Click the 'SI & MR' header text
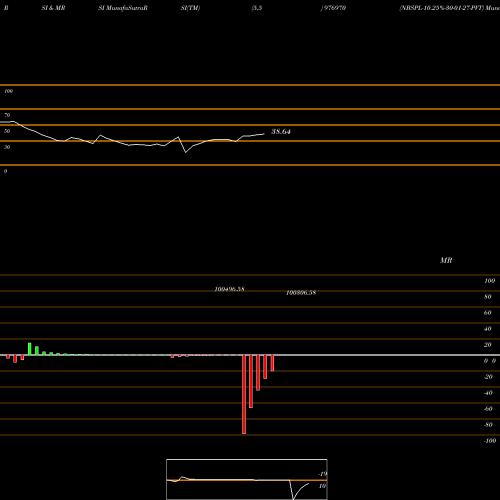Image resolution: width=500 pixels, height=500 pixels. click(x=53, y=8)
